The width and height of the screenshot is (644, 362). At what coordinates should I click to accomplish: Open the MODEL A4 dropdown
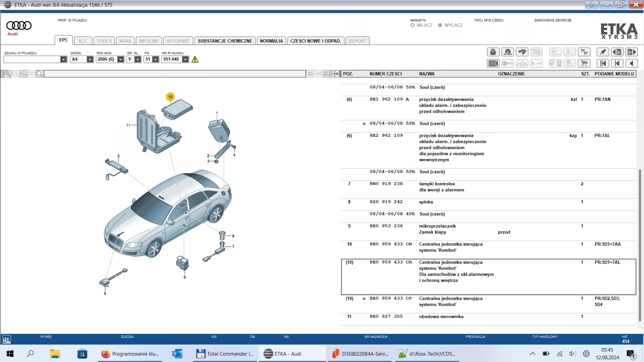coord(90,59)
